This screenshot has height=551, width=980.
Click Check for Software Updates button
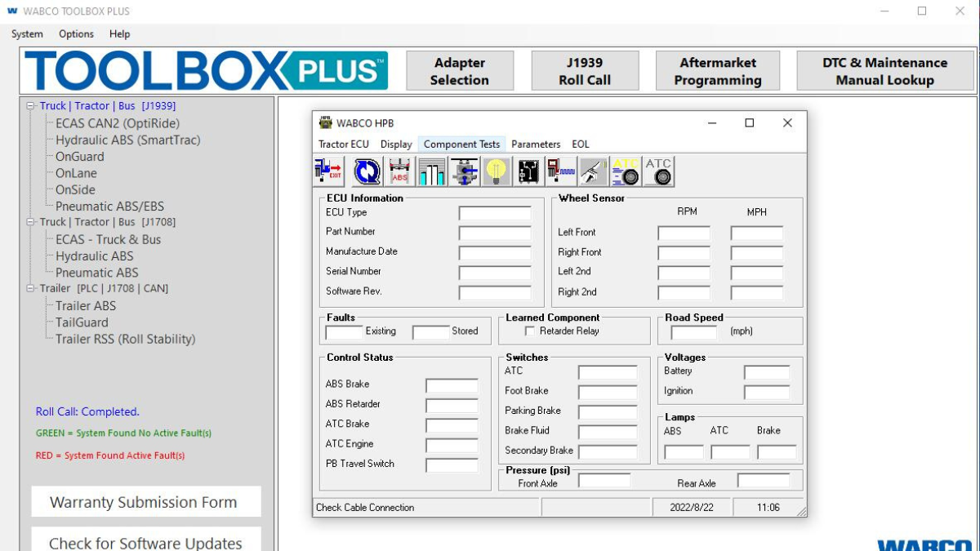click(x=146, y=540)
